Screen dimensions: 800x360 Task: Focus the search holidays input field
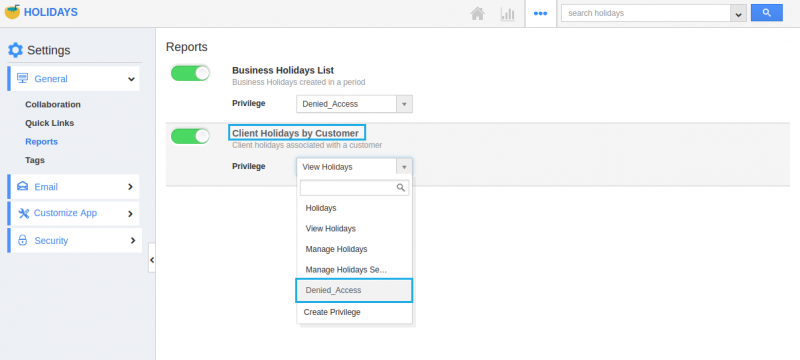646,13
